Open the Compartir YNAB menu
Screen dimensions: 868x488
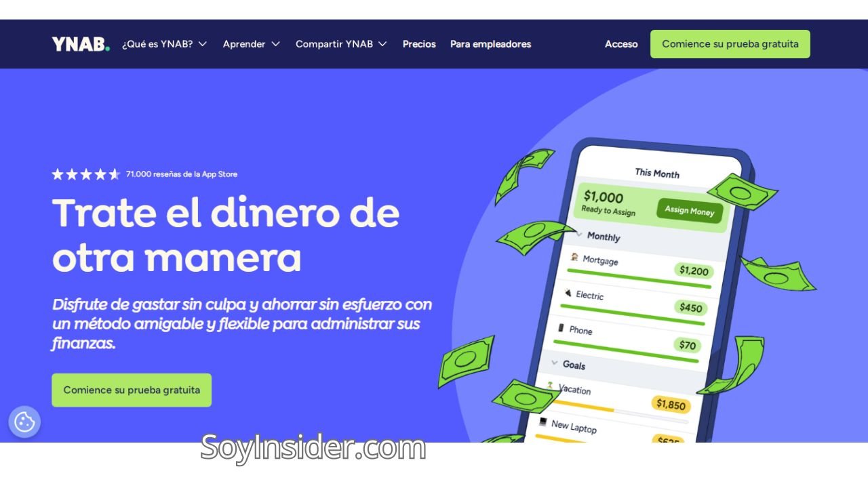point(341,44)
